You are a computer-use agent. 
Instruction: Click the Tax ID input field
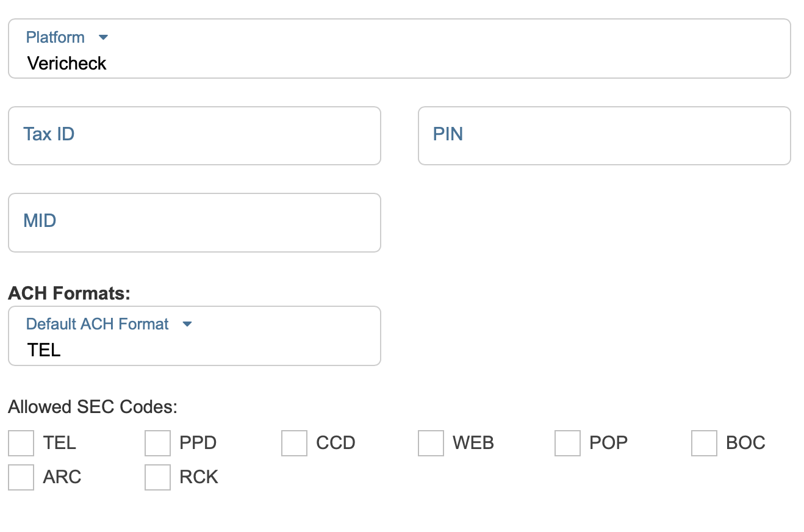pyautogui.click(x=194, y=135)
